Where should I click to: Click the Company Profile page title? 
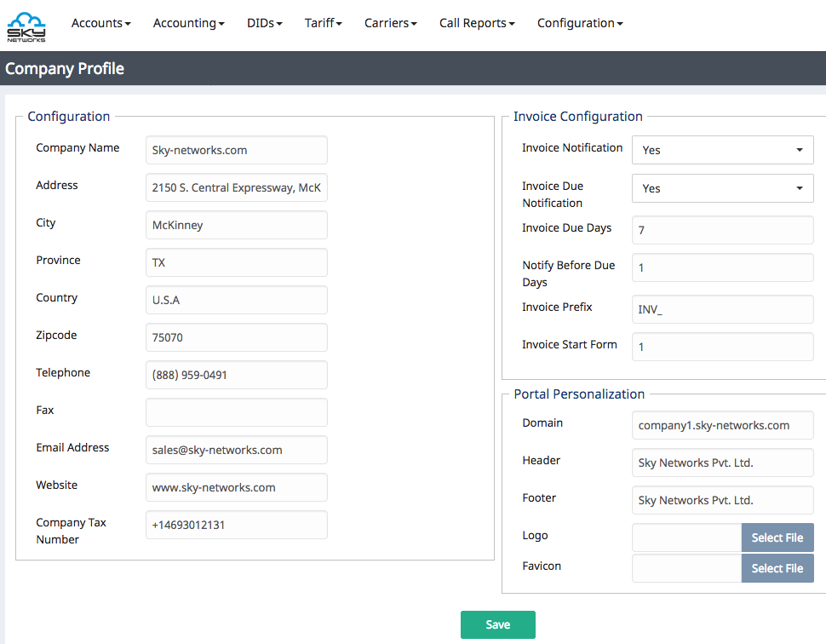point(64,68)
